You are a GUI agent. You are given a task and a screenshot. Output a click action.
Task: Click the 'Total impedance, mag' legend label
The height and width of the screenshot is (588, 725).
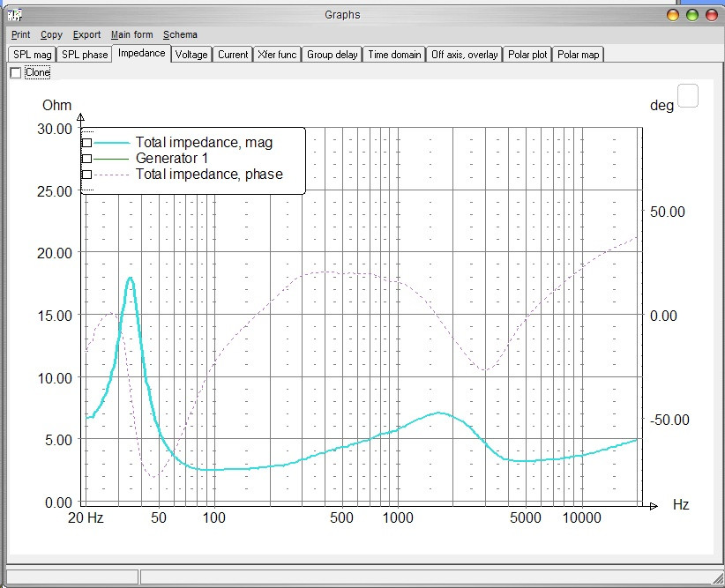[x=204, y=143]
